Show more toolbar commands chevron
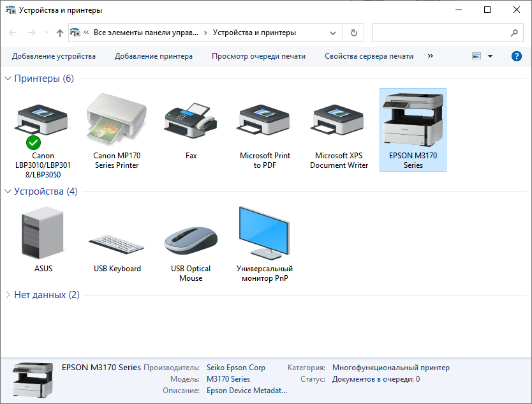 tap(430, 56)
